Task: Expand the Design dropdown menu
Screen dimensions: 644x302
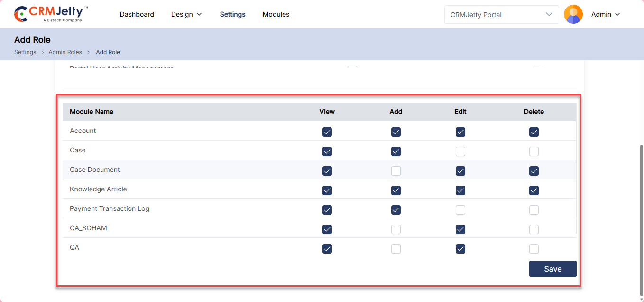Action: [x=186, y=14]
